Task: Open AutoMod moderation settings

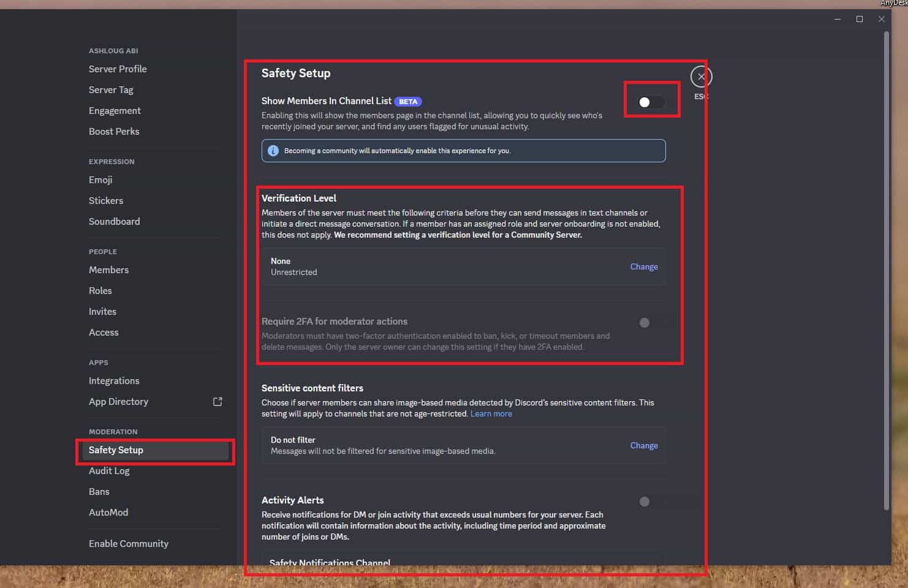Action: tap(108, 512)
